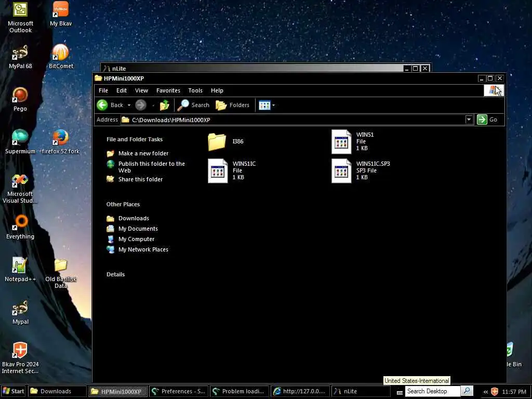Switch to nLite taskbar button
This screenshot has width=532, height=399.
(361, 391)
